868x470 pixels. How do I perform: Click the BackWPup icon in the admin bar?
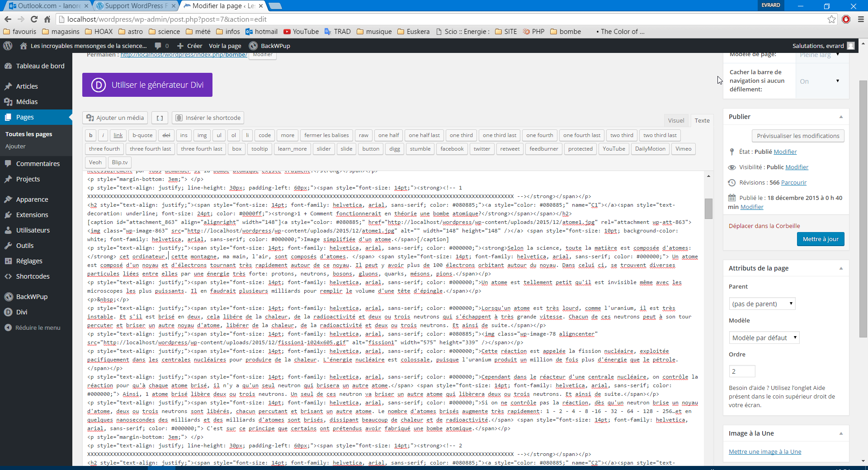click(253, 46)
